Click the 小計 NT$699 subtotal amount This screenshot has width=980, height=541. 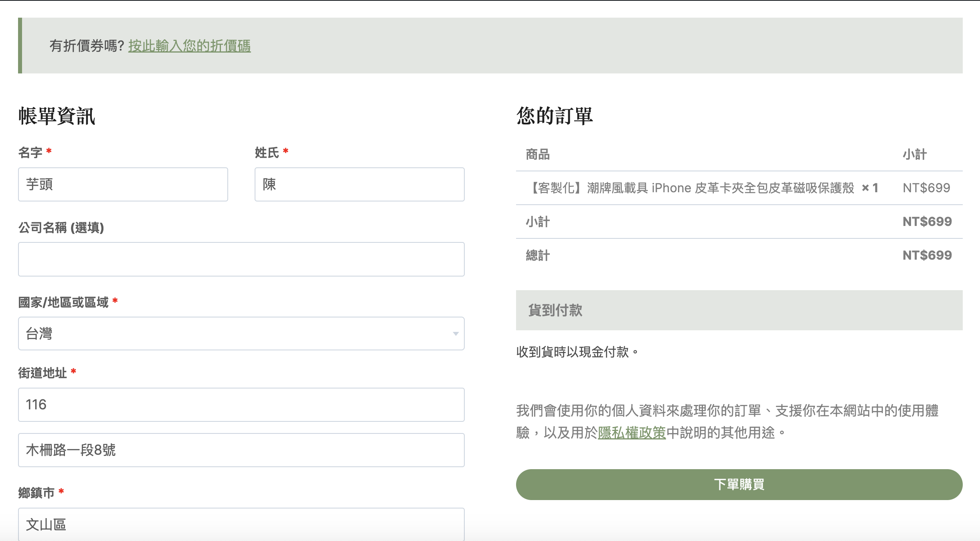927,222
